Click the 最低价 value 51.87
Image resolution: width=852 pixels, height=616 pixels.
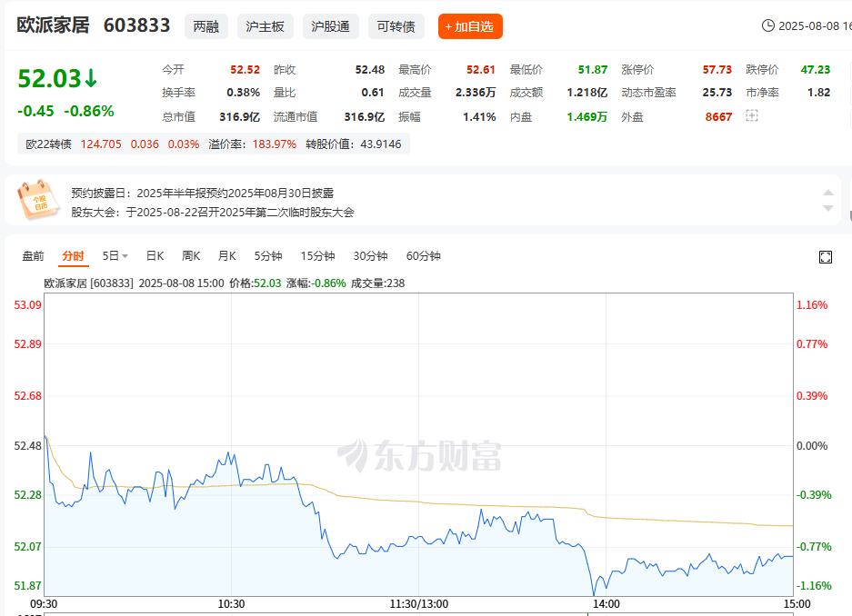tap(592, 70)
